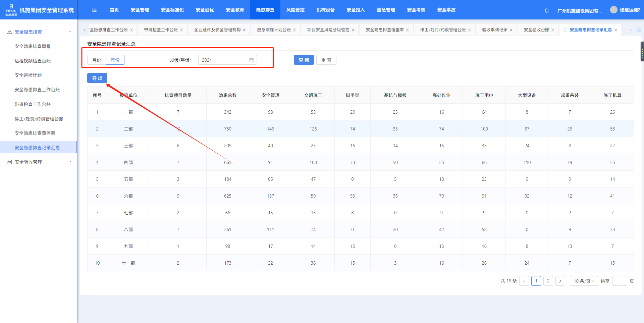
Task: Switch to the 应急演练计划台账 tab
Action: (x=274, y=30)
